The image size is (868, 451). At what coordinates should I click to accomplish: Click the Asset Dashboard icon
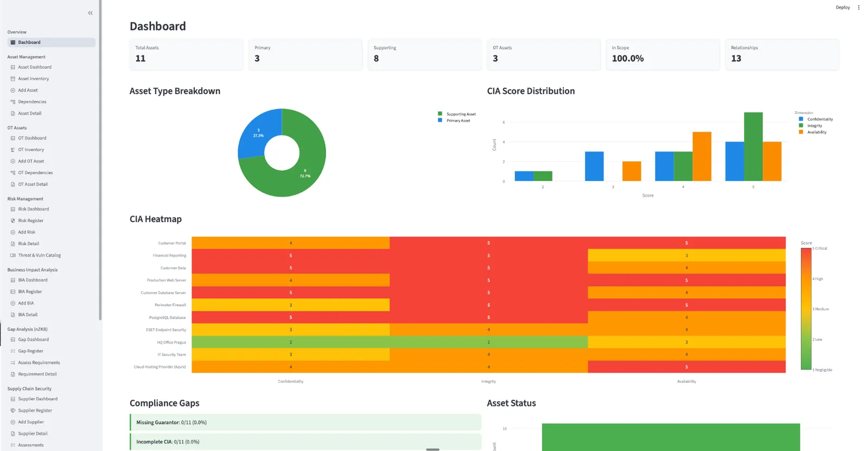13,67
